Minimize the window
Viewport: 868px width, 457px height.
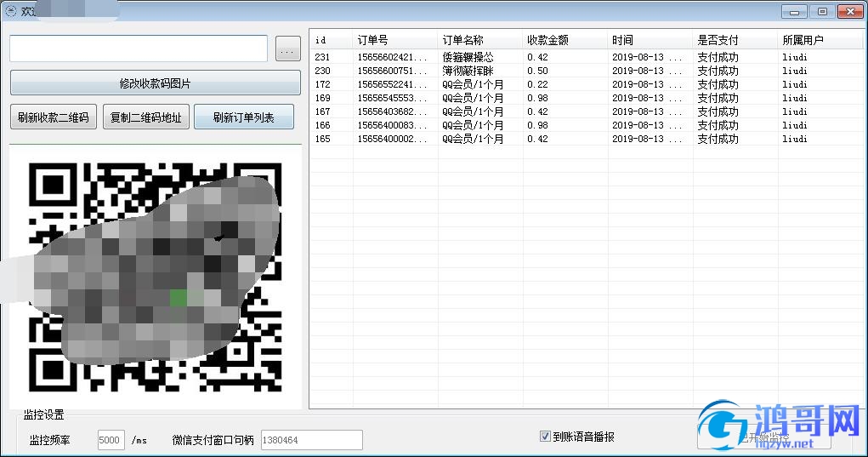click(794, 11)
